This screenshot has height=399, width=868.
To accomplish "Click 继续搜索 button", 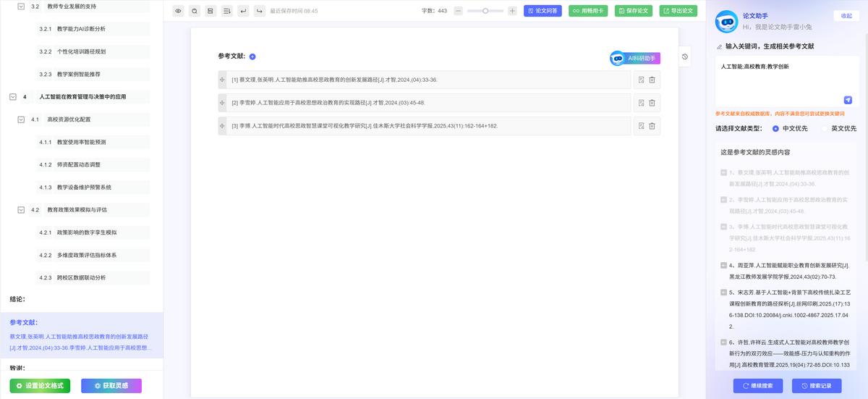I will tap(758, 386).
